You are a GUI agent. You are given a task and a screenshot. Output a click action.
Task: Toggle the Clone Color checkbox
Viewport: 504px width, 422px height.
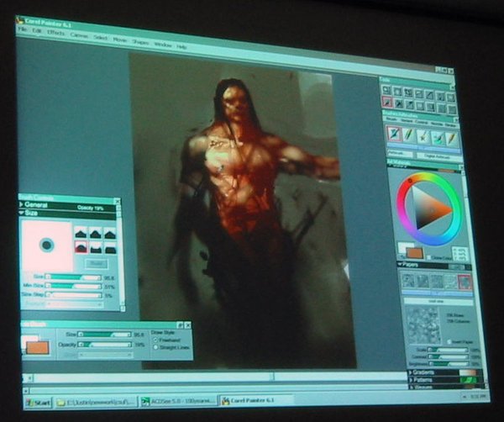click(428, 257)
